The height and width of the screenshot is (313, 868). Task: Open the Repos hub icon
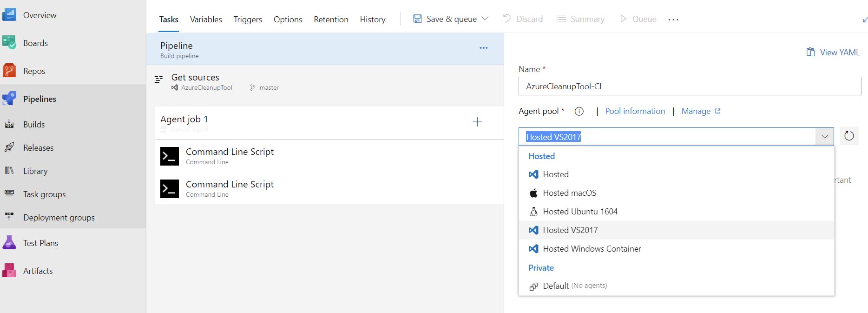(x=9, y=71)
